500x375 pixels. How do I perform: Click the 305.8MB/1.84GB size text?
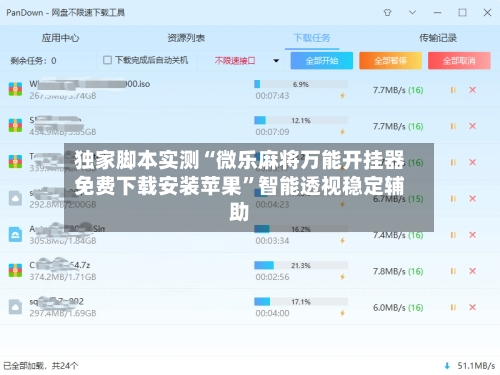pyautogui.click(x=63, y=241)
